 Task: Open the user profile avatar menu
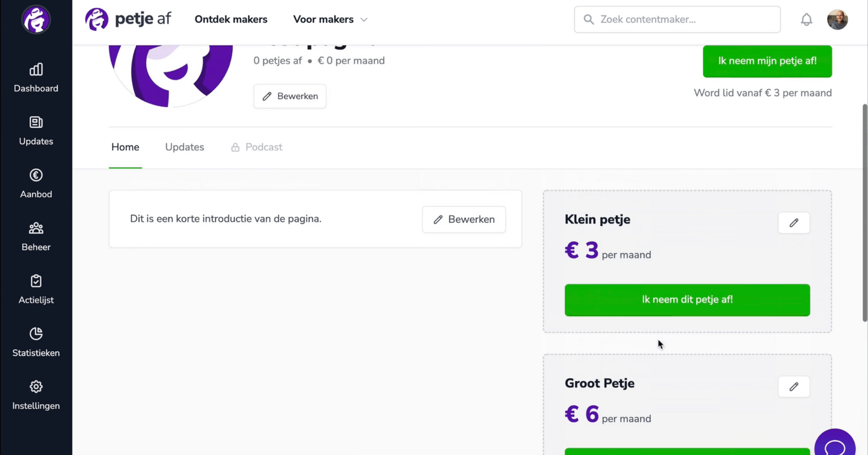tap(837, 19)
